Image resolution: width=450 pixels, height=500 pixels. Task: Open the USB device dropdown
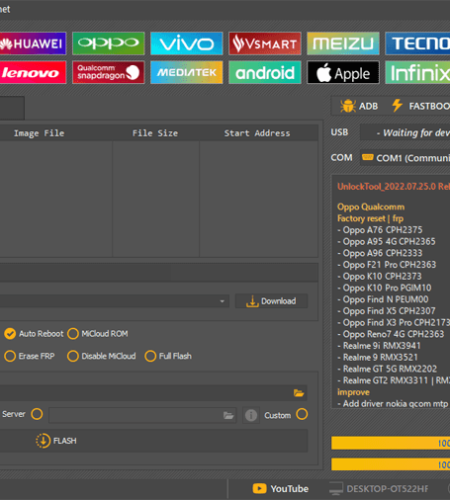(x=405, y=133)
